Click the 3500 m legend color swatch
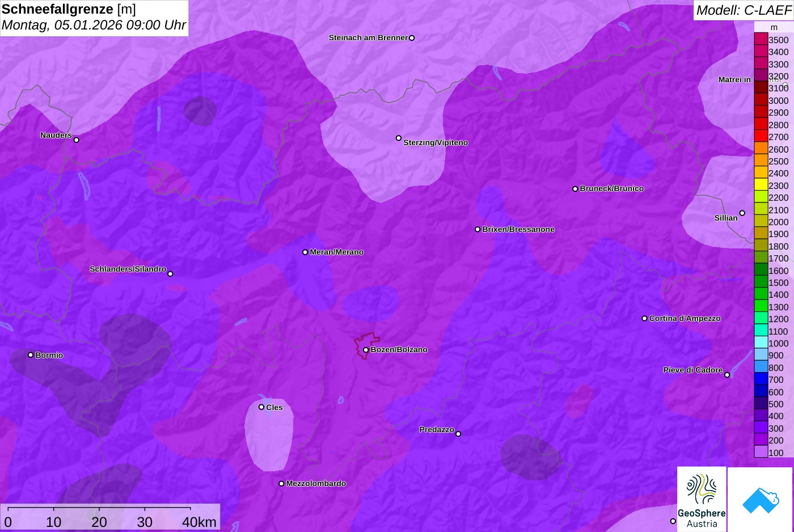Viewport: 794px width, 532px height. [761, 39]
